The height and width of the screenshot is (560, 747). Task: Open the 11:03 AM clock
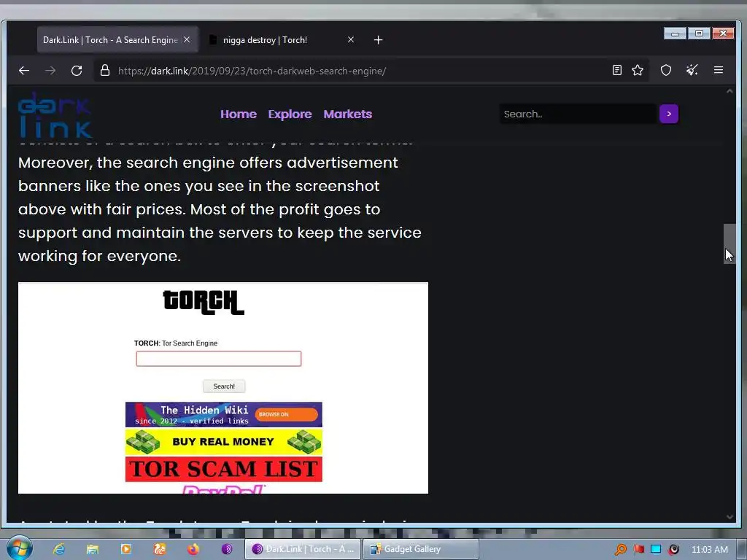tap(709, 550)
